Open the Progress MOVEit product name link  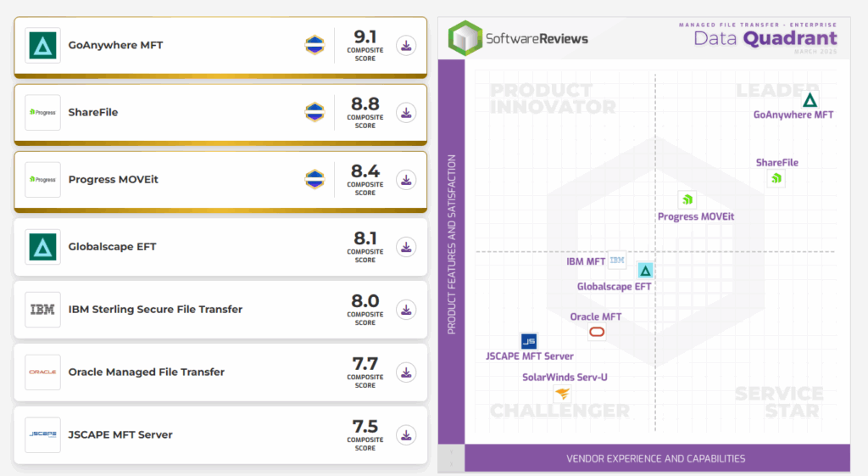(x=113, y=180)
